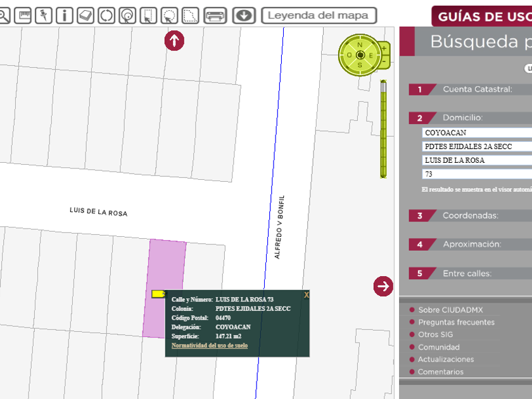The image size is (532, 399).
Task: Click the LUIS DE LA ROSA street field
Action: pos(476,160)
